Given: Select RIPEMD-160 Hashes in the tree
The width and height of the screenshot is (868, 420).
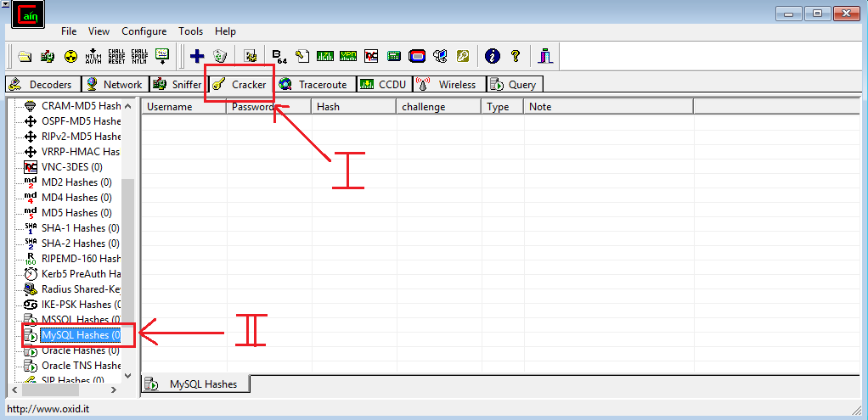Looking at the screenshot, I should tap(81, 259).
